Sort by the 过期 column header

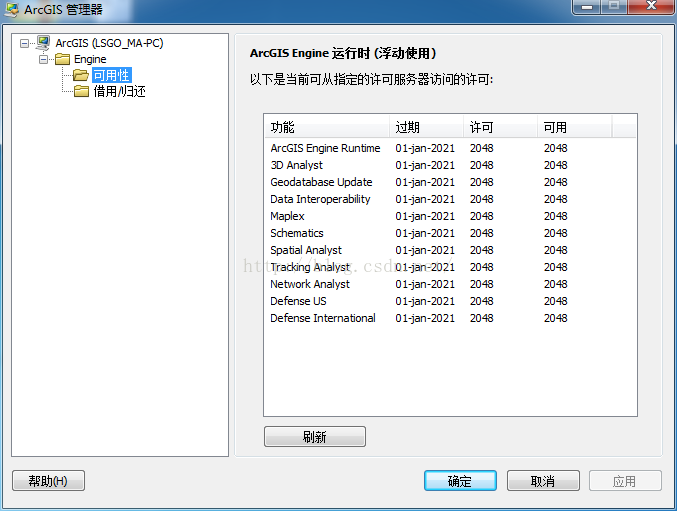426,127
